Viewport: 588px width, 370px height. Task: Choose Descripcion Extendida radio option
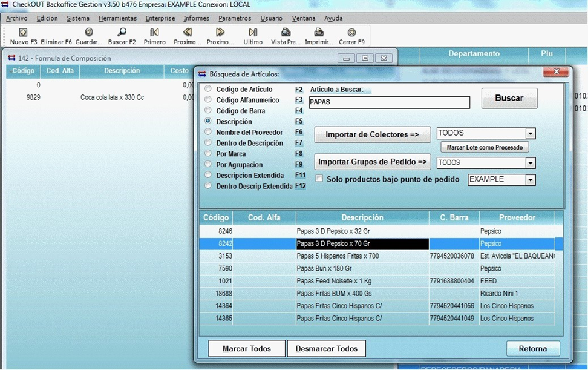click(207, 175)
